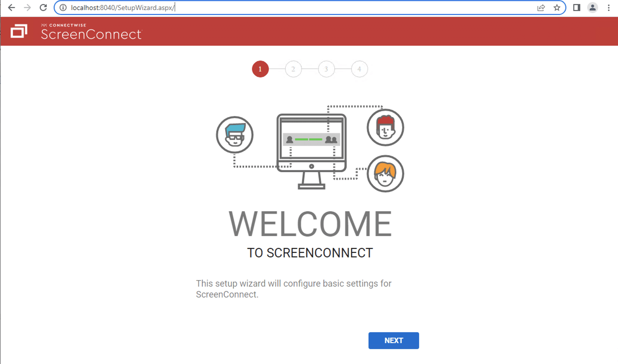Open the browser profile avatar
The width and height of the screenshot is (618, 364).
593,7
